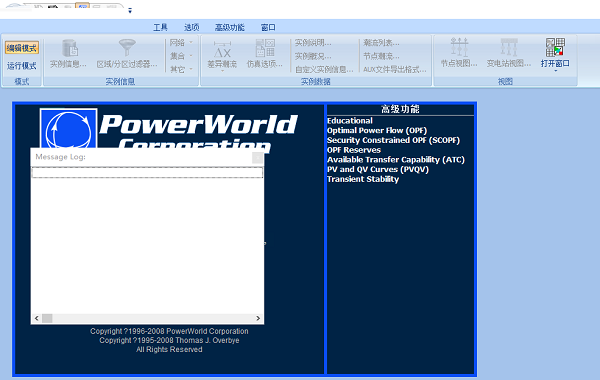Viewport: 600px width, 380px height.
Task: Click the All Rights Reserved text
Action: point(169,349)
